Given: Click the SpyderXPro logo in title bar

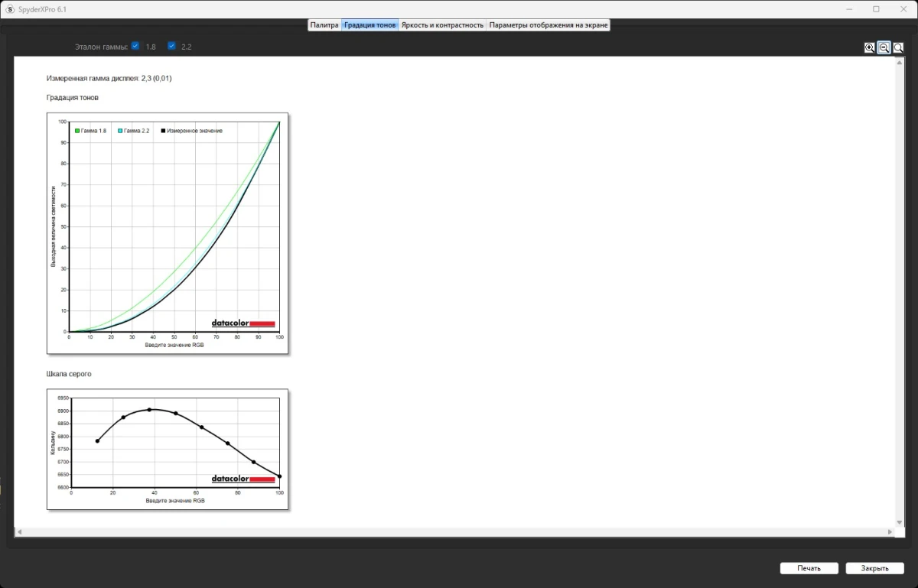Looking at the screenshot, I should (x=10, y=9).
